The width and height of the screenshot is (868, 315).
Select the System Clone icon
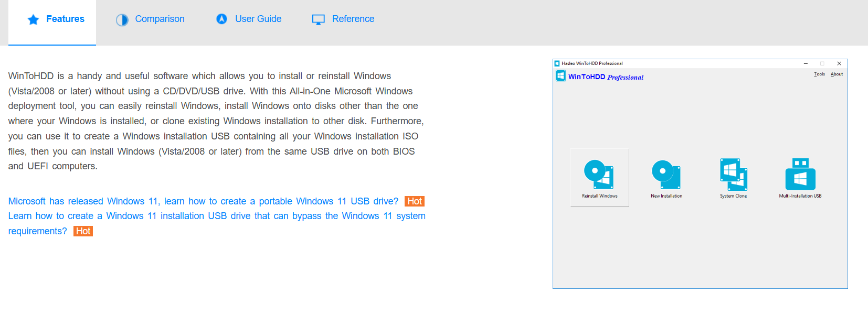[x=733, y=174]
